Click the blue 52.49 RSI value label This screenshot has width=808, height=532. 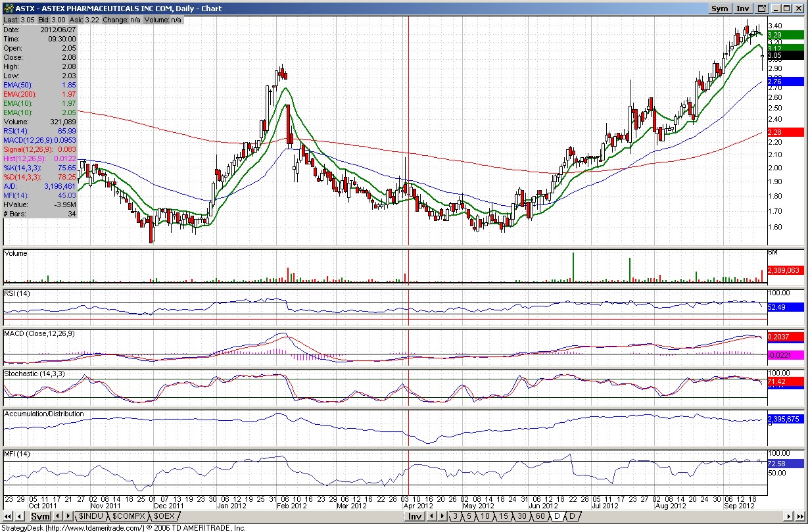click(x=785, y=306)
